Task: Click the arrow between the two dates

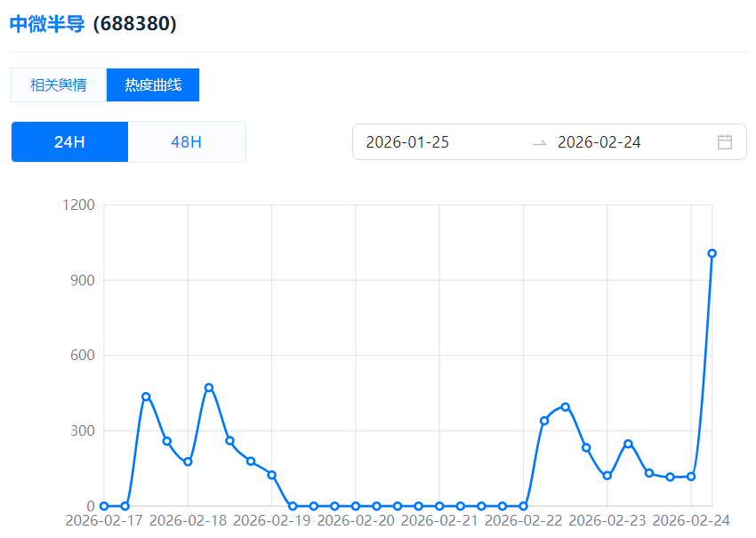Action: 539,143
